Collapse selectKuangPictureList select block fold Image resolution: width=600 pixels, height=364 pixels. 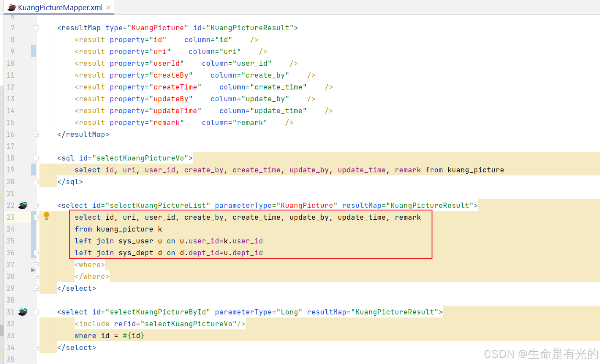coord(36,206)
